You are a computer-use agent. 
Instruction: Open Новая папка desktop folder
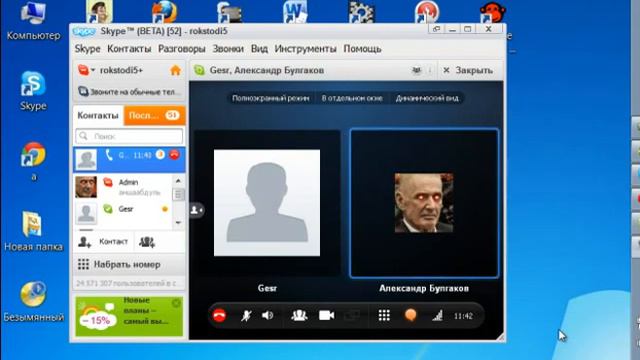pos(33,231)
